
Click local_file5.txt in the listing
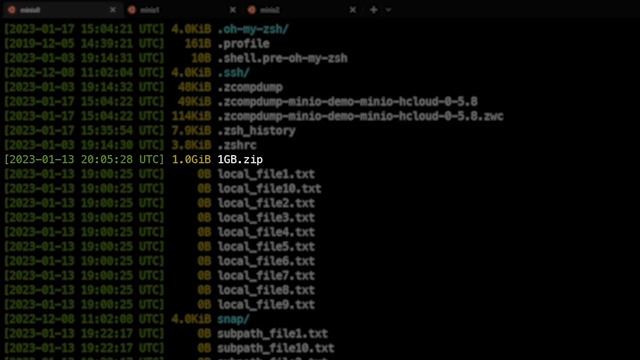(266, 247)
